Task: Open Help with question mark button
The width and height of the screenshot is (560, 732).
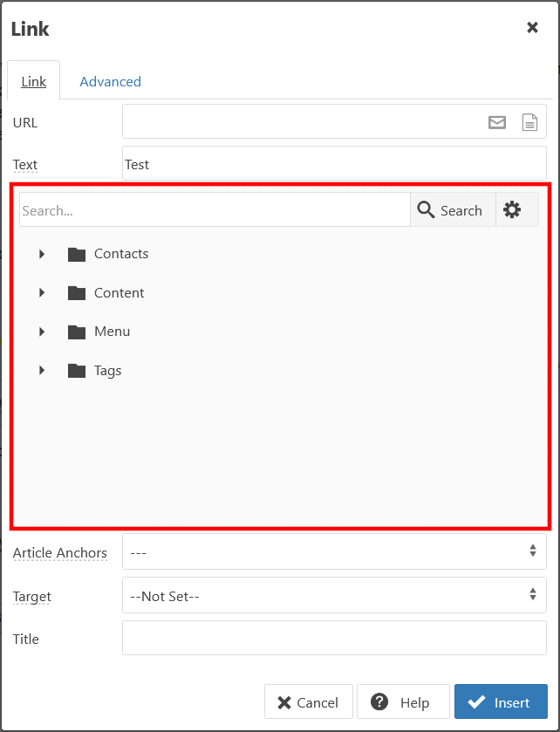Action: coord(403,701)
